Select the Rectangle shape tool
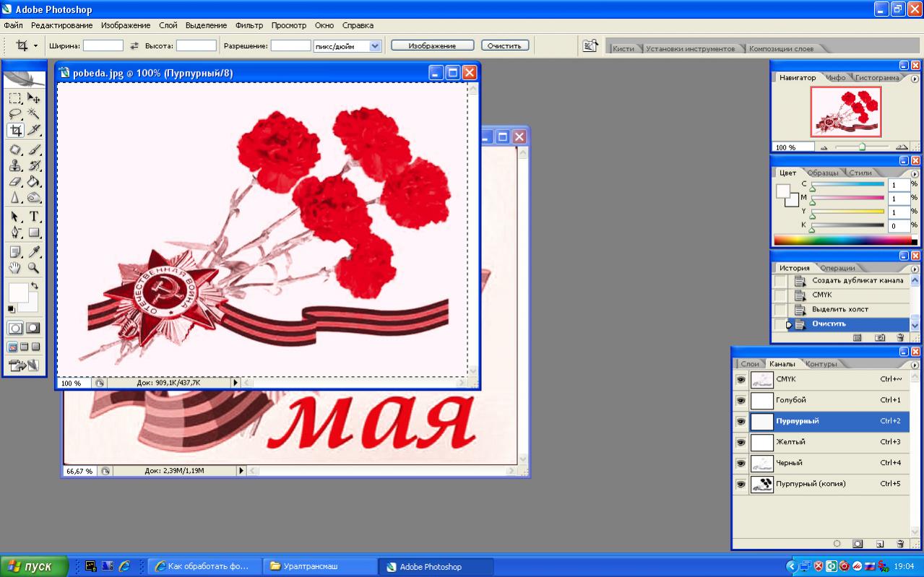Screen dimensions: 924x577 (x=33, y=233)
